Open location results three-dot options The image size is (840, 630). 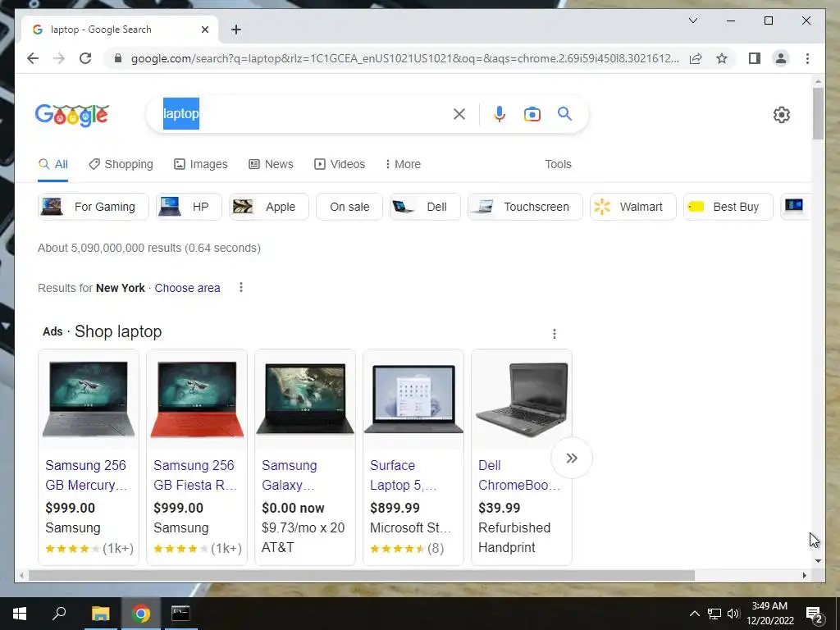(241, 288)
